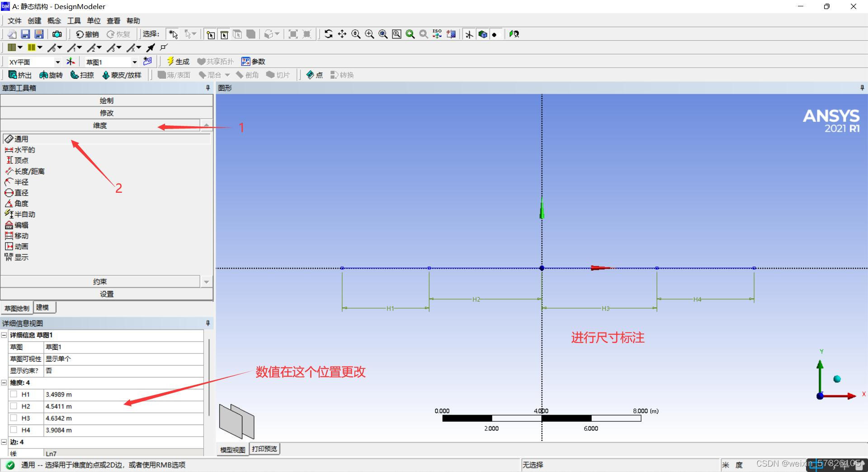The image size is (868, 472).
Task: Switch to the 打印预览 tab
Action: click(x=264, y=449)
